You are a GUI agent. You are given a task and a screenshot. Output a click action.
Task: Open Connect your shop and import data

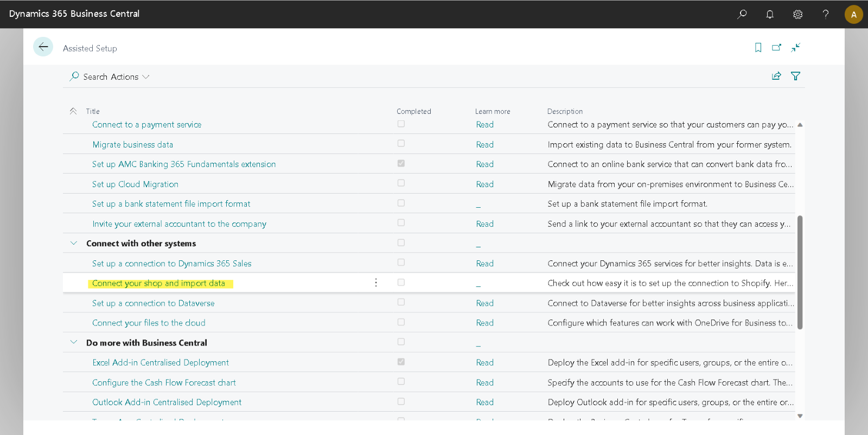(x=158, y=283)
